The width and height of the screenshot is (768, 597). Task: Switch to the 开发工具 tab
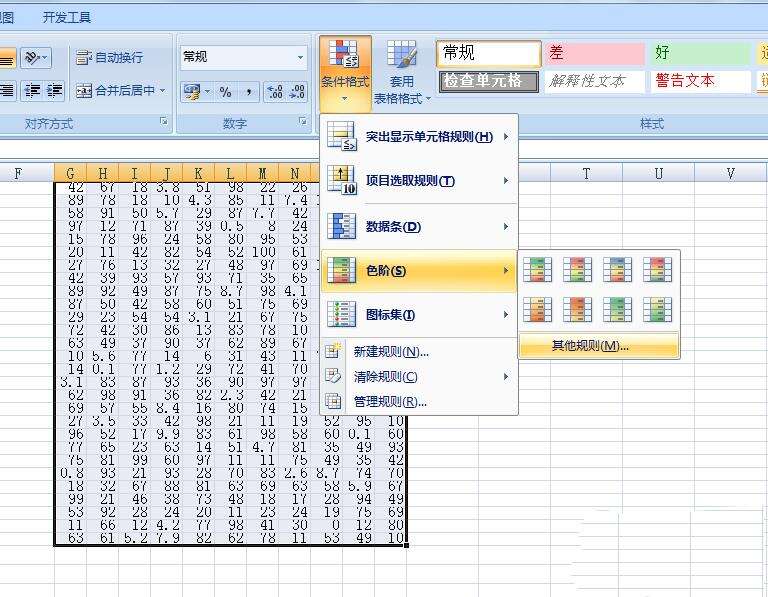tap(67, 18)
